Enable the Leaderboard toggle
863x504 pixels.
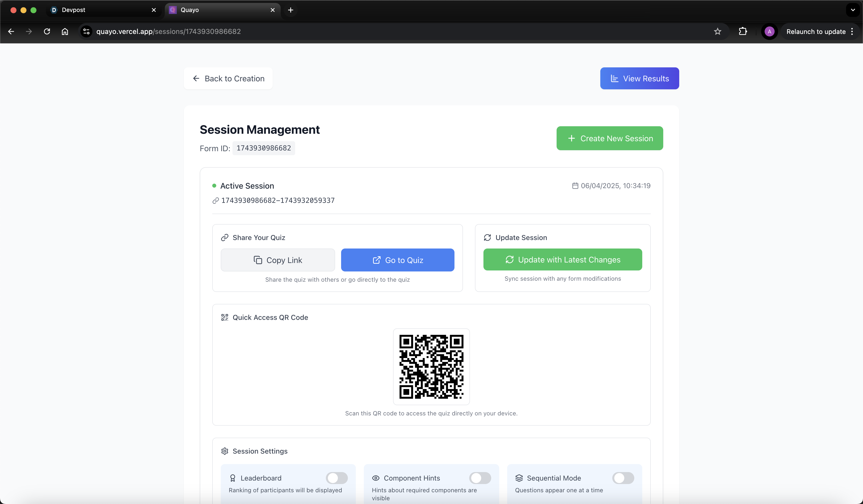point(336,478)
